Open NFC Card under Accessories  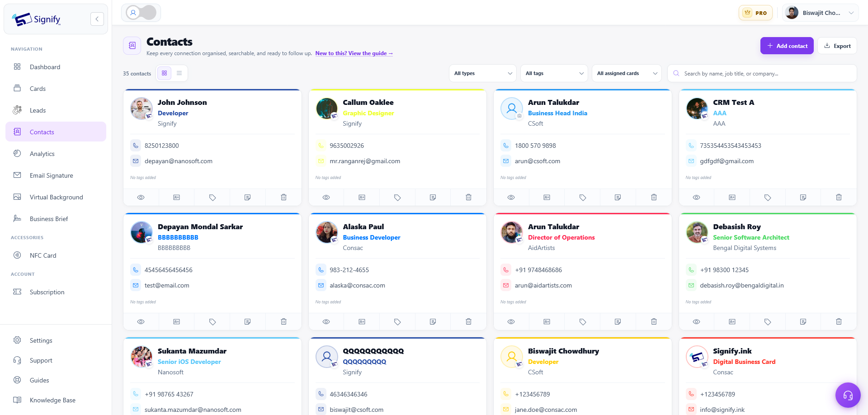56,255
